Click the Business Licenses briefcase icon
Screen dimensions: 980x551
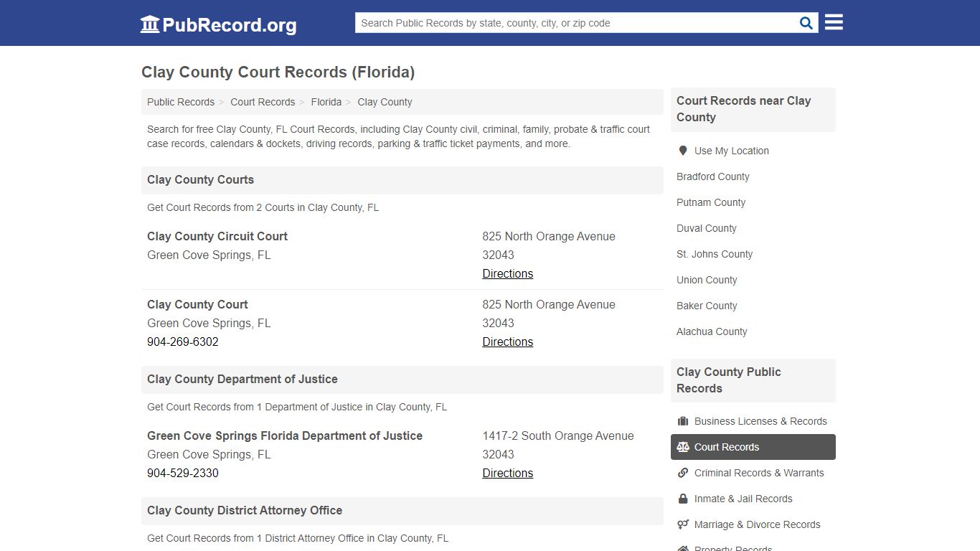(x=683, y=421)
